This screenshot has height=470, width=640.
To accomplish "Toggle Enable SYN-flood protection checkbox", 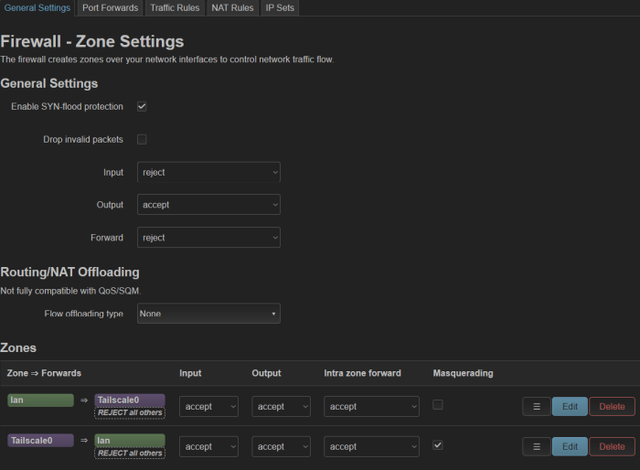I will [142, 106].
